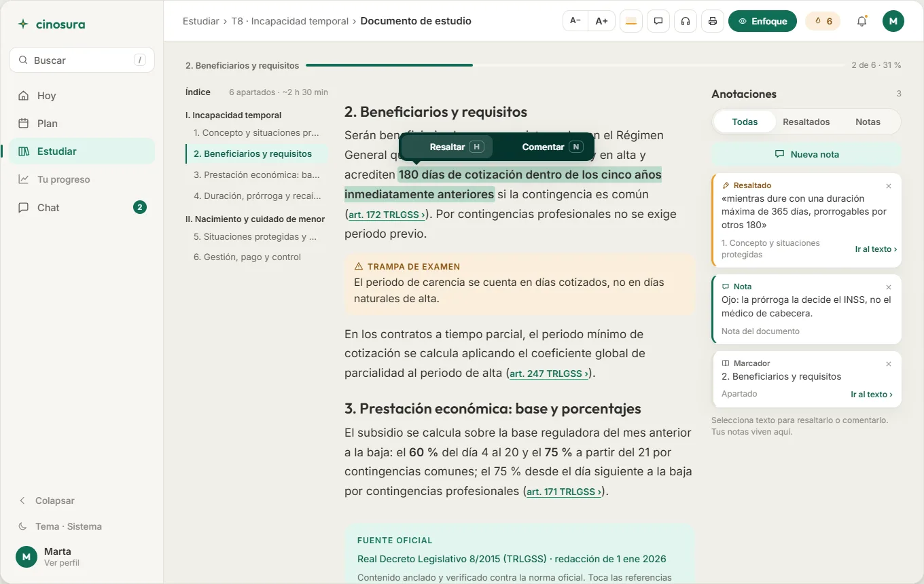
Task: Open index item 5. Situaciones protegidas
Action: pos(256,237)
